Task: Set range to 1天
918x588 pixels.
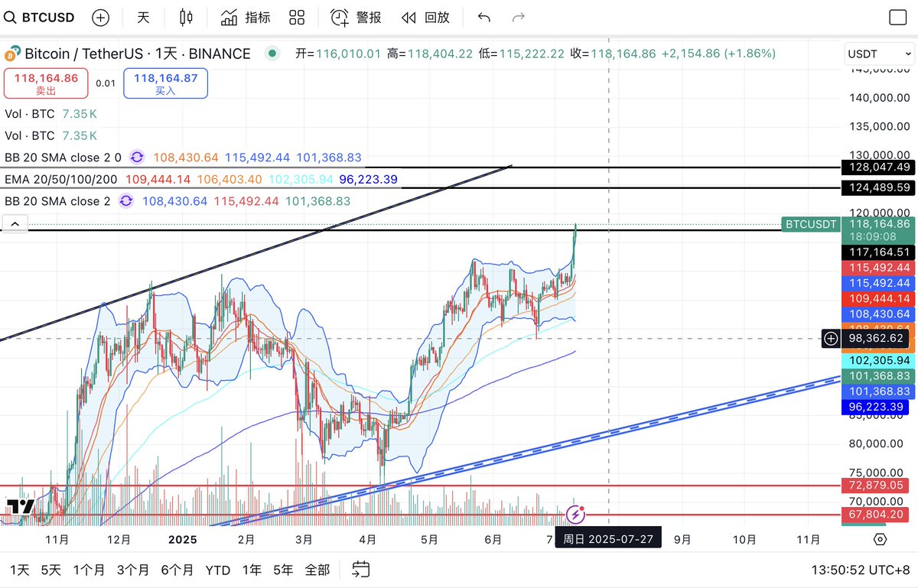Action: point(20,570)
